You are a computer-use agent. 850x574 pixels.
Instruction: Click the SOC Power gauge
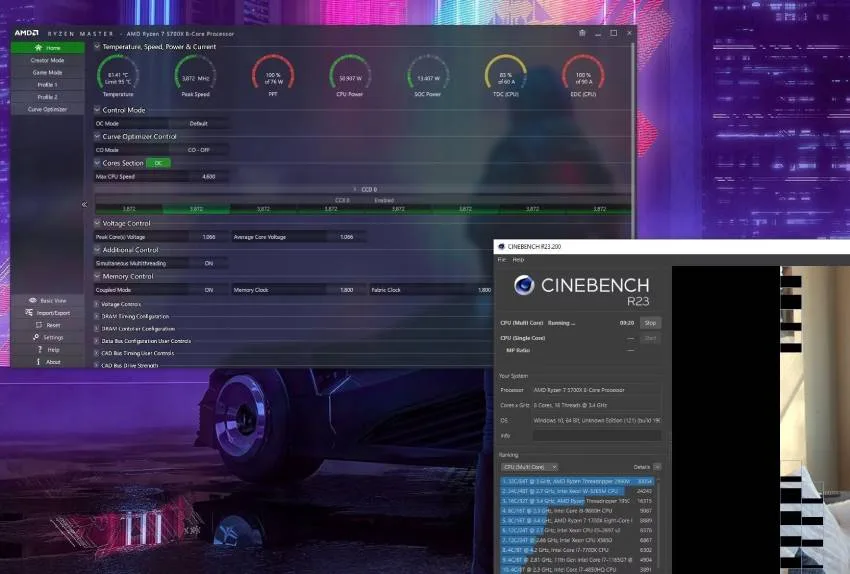point(428,75)
